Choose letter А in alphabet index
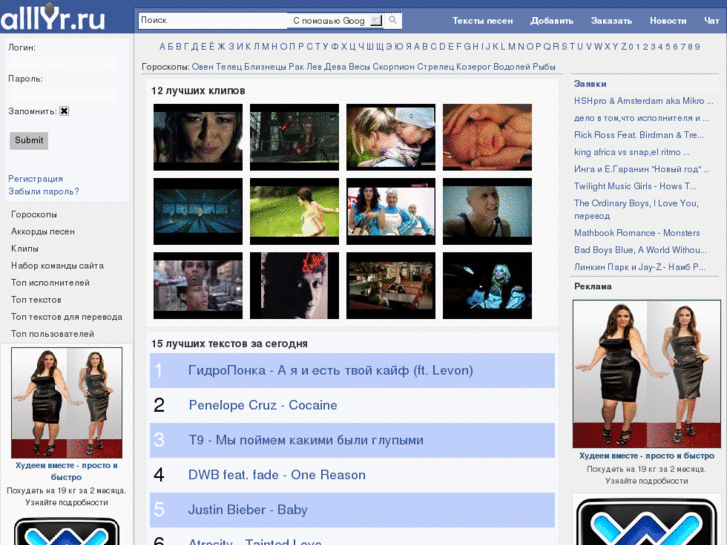 click(162, 47)
